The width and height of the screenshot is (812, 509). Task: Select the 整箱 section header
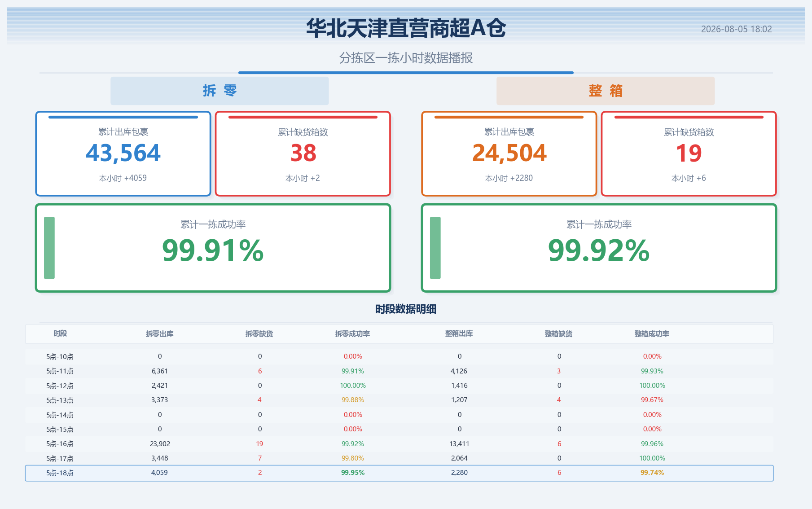[605, 91]
